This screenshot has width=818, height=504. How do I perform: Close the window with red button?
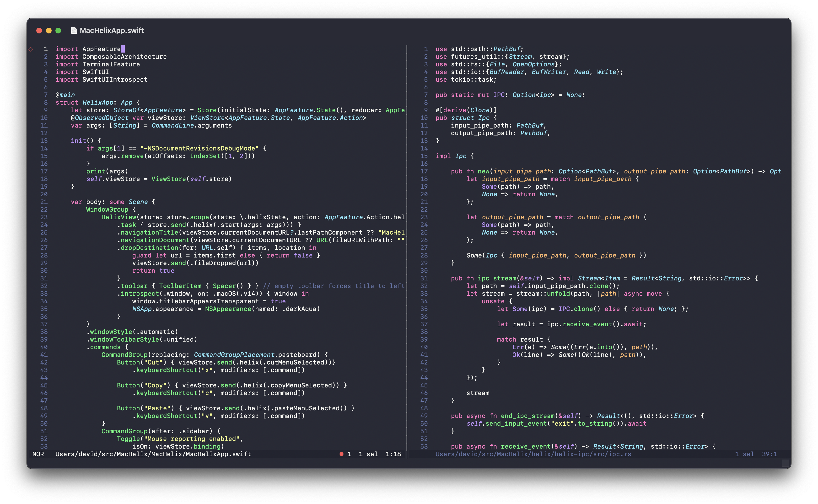point(39,30)
